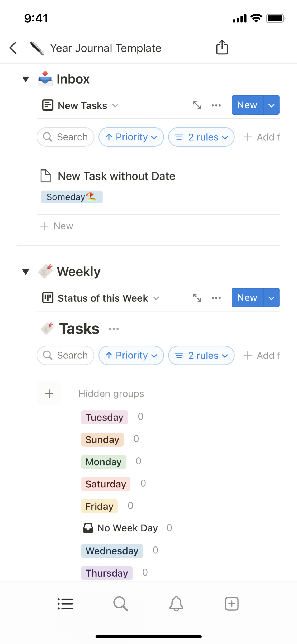The height and width of the screenshot is (644, 297).
Task: Collapse the Weekly section
Action: 26,272
